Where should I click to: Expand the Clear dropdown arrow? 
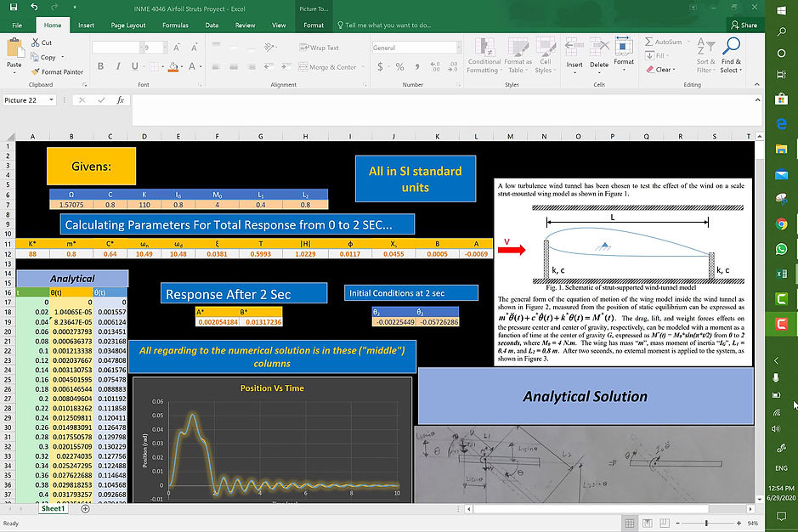point(674,70)
